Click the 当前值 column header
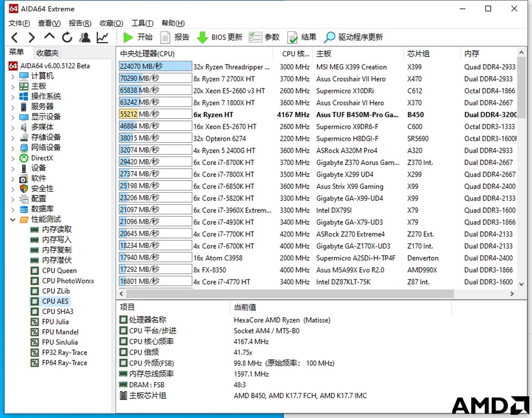Screen dimensions: 532x418 point(340,307)
